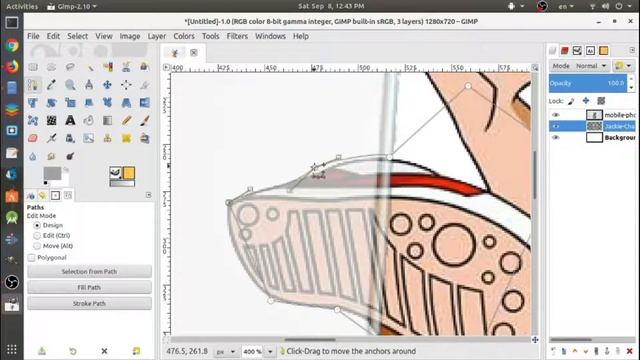Screen dimensions: 640x360
Task: Hide the selected Jackie-Chan layer eye
Action: pos(556,126)
